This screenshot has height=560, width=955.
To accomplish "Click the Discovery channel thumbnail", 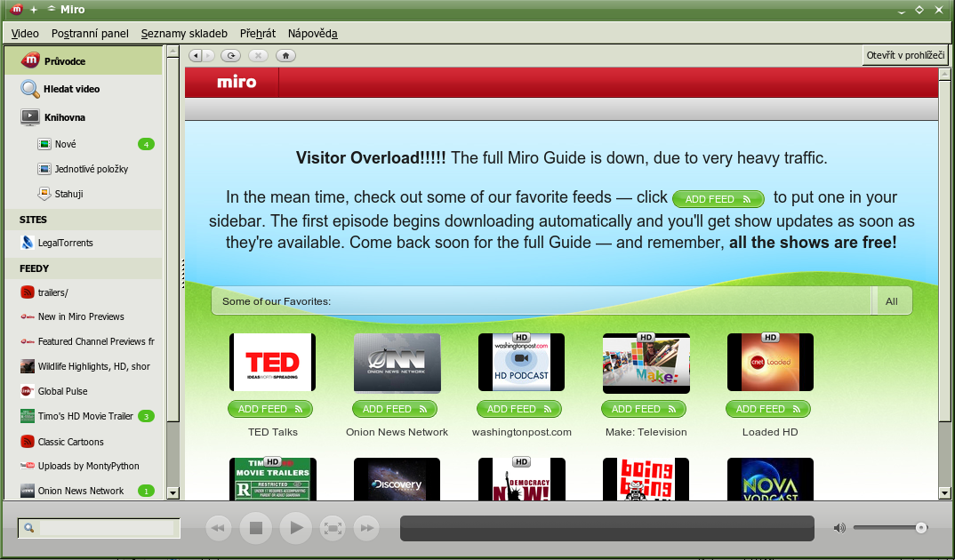I will click(x=397, y=479).
